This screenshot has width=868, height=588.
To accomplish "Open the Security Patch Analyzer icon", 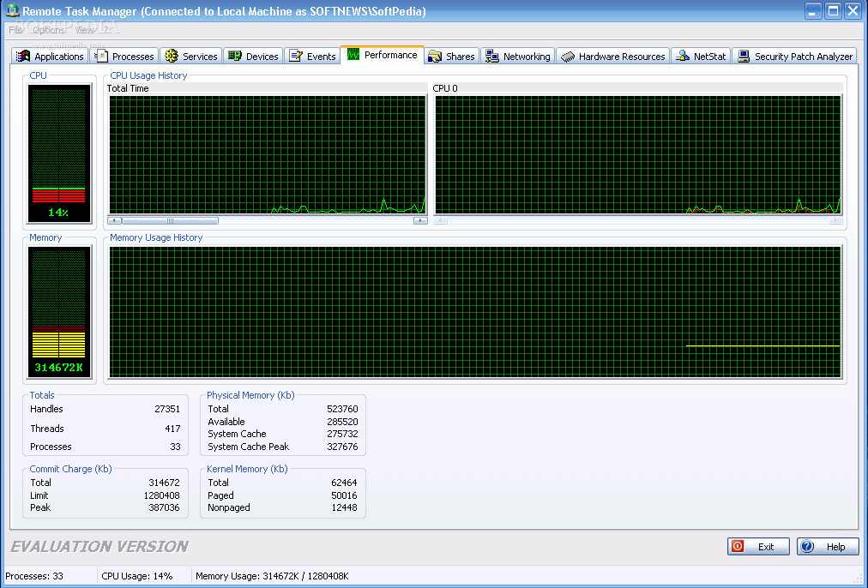I will click(x=744, y=56).
